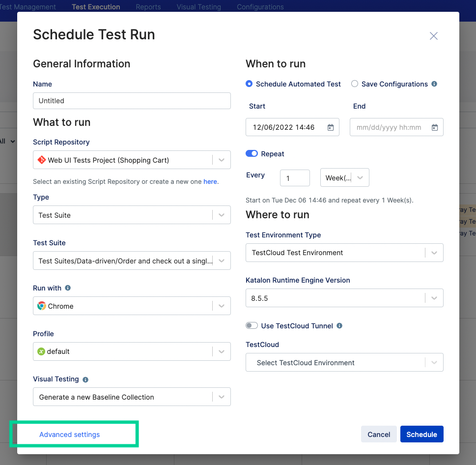The height and width of the screenshot is (465, 476).
Task: Click the info icon beside Save Configurations
Action: point(433,84)
